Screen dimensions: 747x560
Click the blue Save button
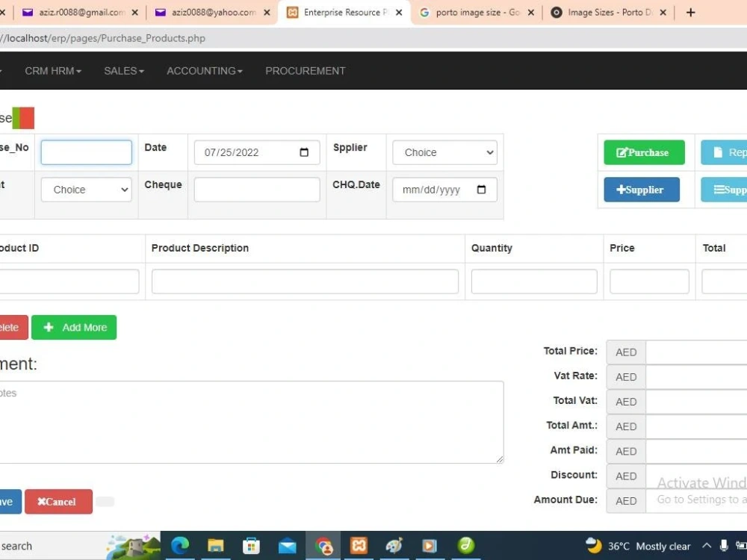[10, 502]
